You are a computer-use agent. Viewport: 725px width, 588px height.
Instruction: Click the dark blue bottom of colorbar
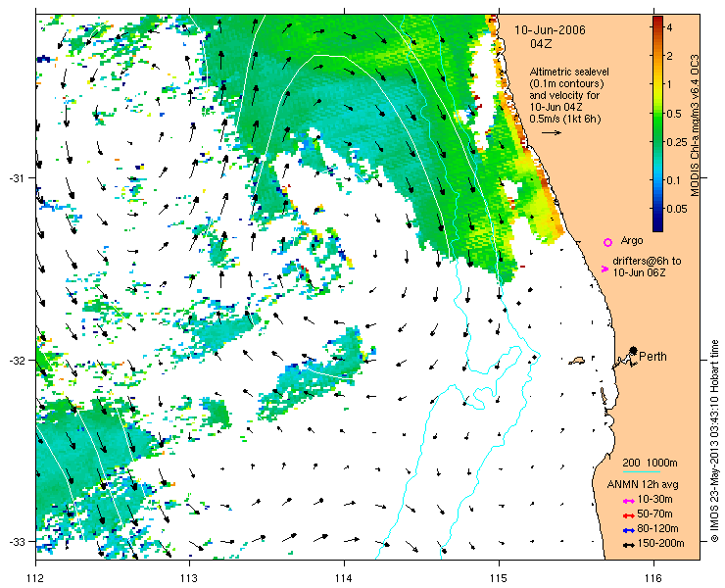[657, 226]
